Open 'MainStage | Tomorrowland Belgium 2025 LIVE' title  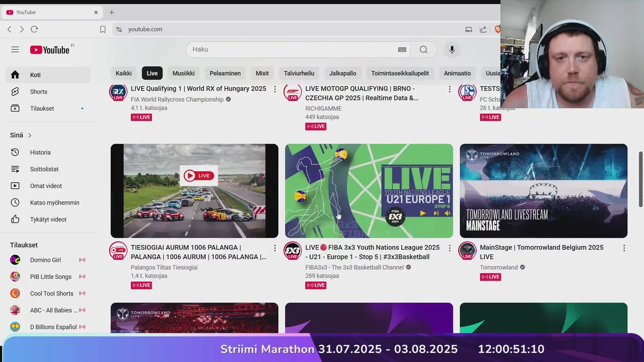coord(541,252)
